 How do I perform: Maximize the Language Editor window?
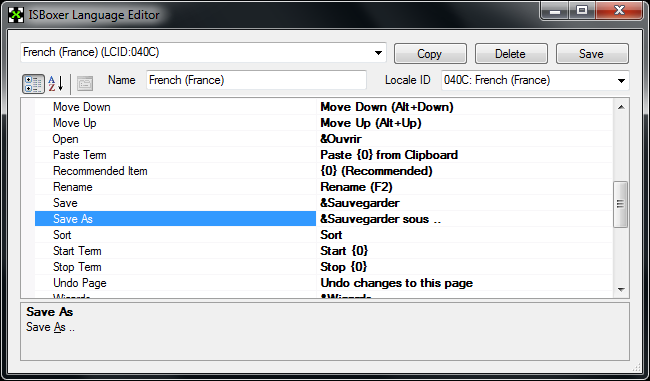click(582, 10)
